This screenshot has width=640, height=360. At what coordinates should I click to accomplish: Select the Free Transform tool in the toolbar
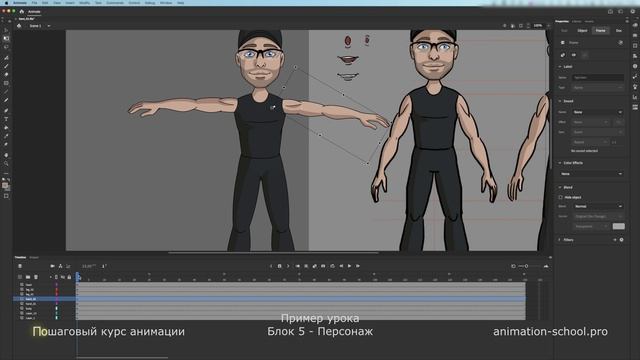(6, 38)
